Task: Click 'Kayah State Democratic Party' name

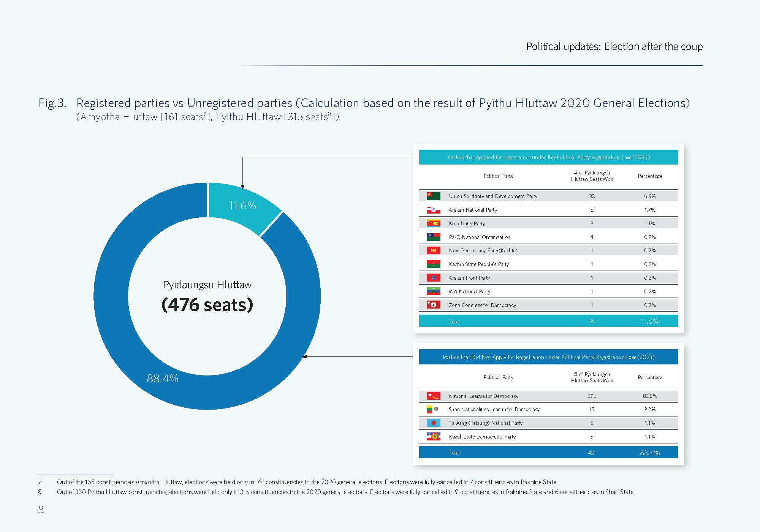Action: tap(482, 437)
